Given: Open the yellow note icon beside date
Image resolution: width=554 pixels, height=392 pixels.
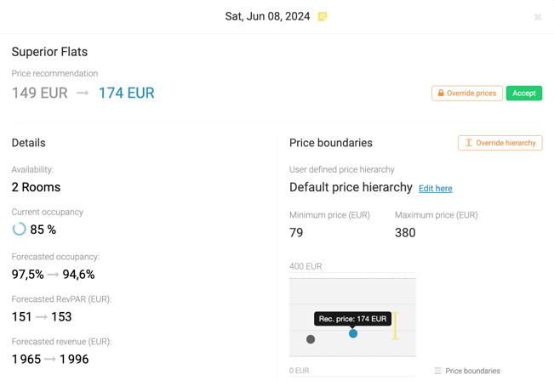Looking at the screenshot, I should (323, 17).
